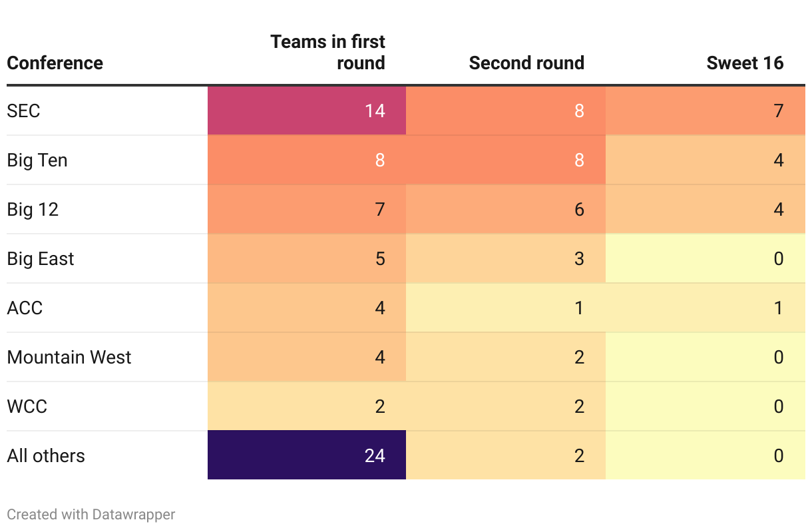The image size is (812, 530).
Task: Click the dark purple cell showing 24
Action: tap(307, 455)
